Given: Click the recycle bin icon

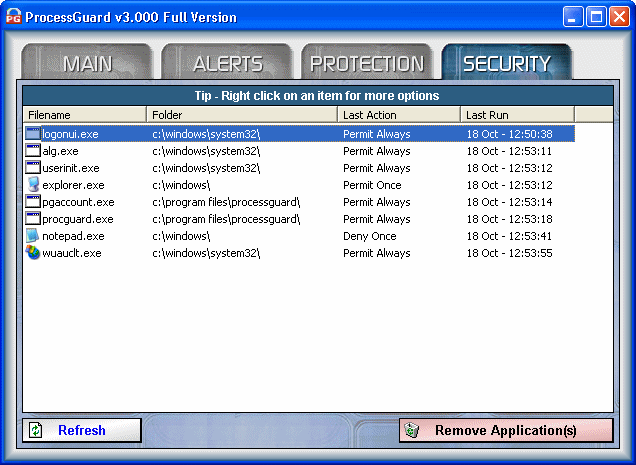Looking at the screenshot, I should coord(412,430).
